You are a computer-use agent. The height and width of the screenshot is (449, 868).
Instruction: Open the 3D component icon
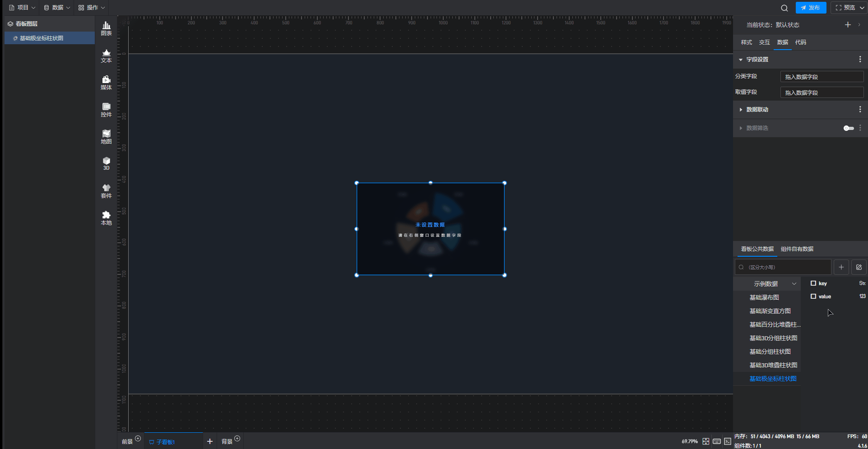[x=106, y=163]
